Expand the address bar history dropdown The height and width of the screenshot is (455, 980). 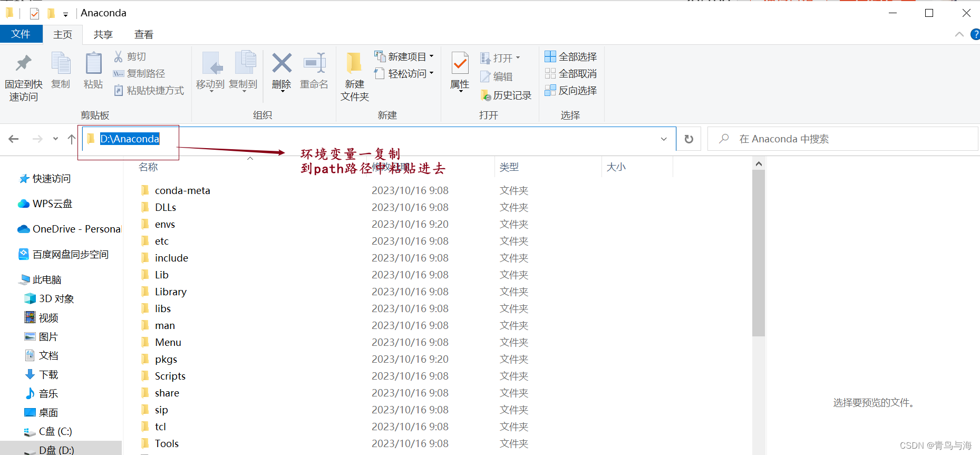[x=664, y=139]
